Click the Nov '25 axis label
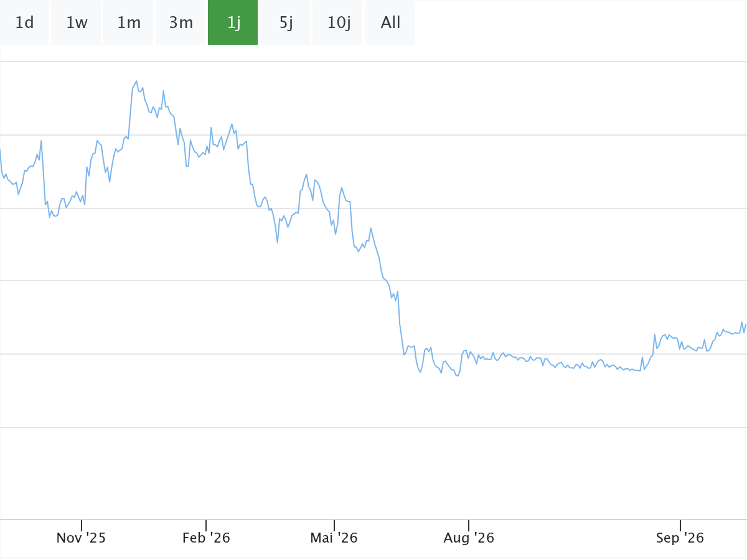747x560 pixels. (x=81, y=538)
